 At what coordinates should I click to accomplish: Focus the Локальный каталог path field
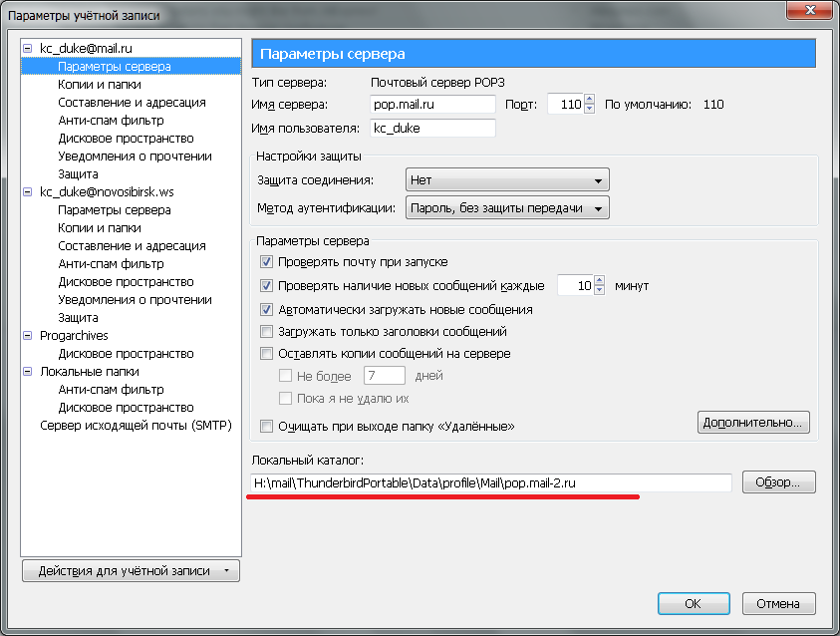tap(490, 483)
